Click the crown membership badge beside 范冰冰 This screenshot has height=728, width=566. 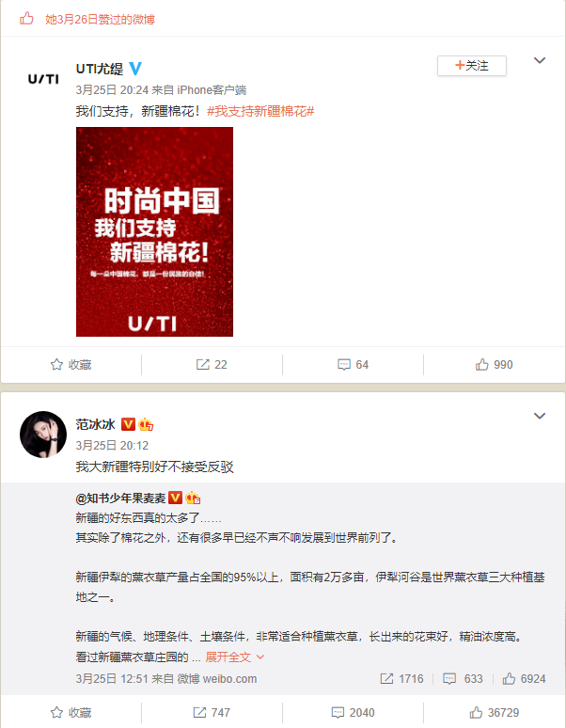(x=146, y=424)
